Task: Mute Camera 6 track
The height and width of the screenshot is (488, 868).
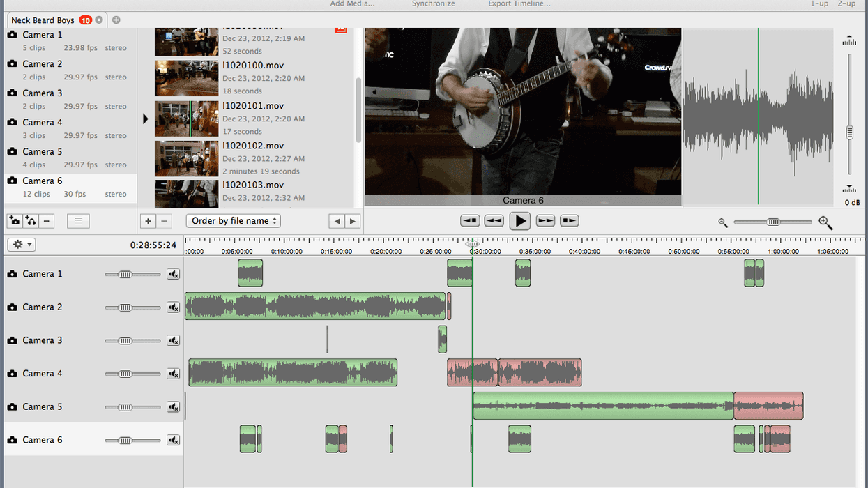Action: (173, 440)
